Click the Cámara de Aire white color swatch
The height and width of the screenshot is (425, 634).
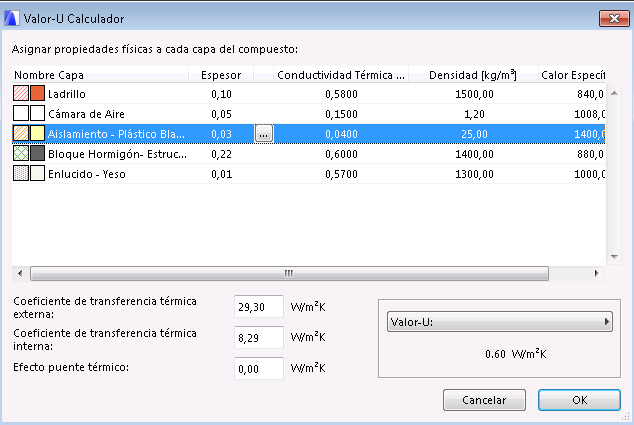pos(37,113)
